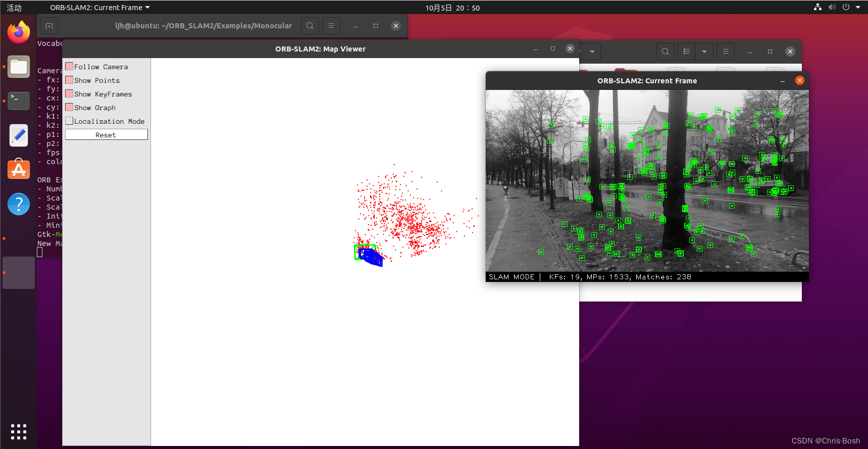Expand path dropdown arrow in Files window
868x449 pixels.
592,52
